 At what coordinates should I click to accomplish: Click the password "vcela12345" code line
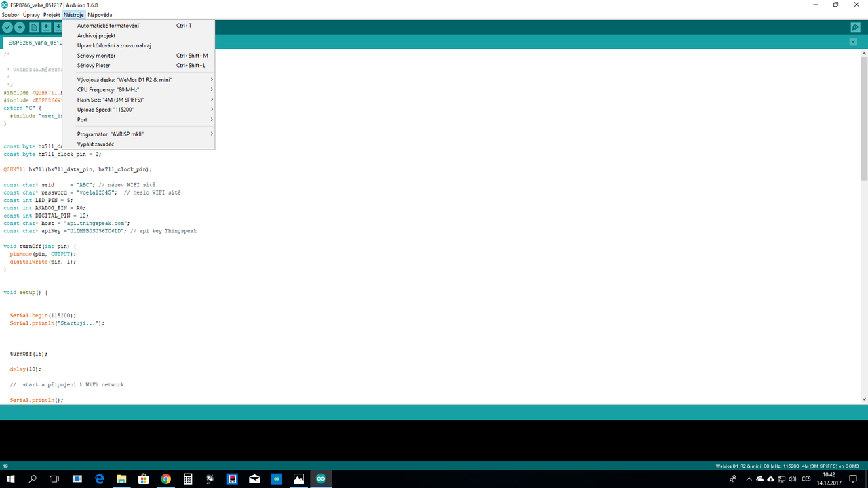[x=92, y=192]
